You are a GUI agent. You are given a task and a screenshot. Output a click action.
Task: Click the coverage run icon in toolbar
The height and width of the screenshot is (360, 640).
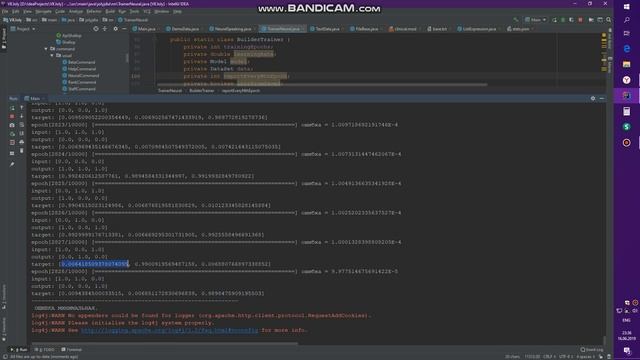[571, 20]
